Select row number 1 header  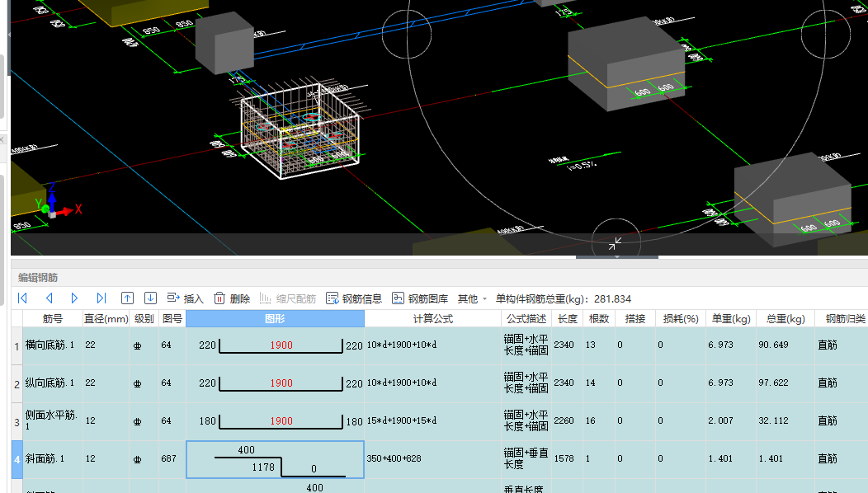(x=17, y=345)
